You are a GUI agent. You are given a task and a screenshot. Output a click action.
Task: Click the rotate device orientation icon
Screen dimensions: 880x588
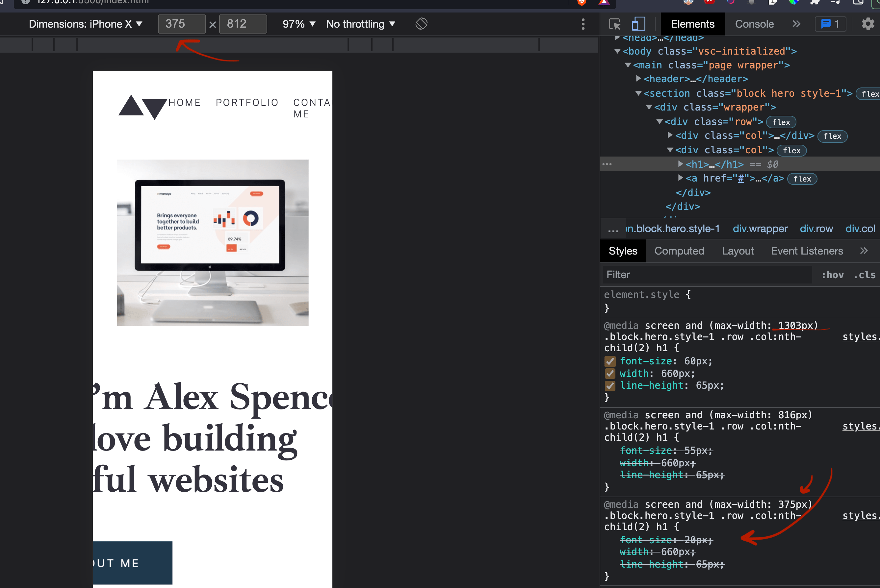(422, 24)
